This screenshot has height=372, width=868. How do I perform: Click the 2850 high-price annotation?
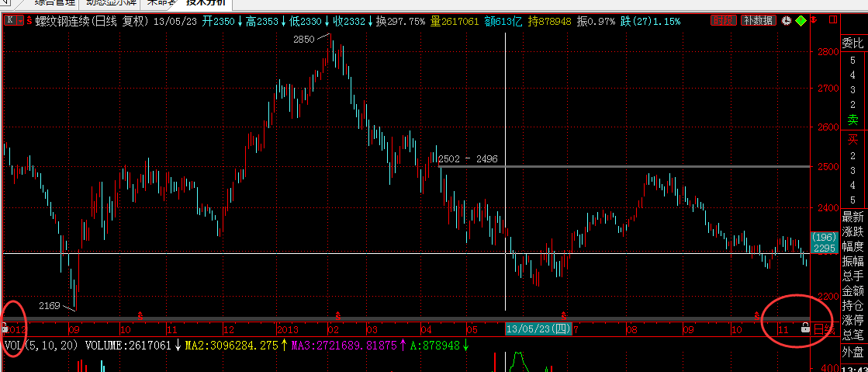304,40
